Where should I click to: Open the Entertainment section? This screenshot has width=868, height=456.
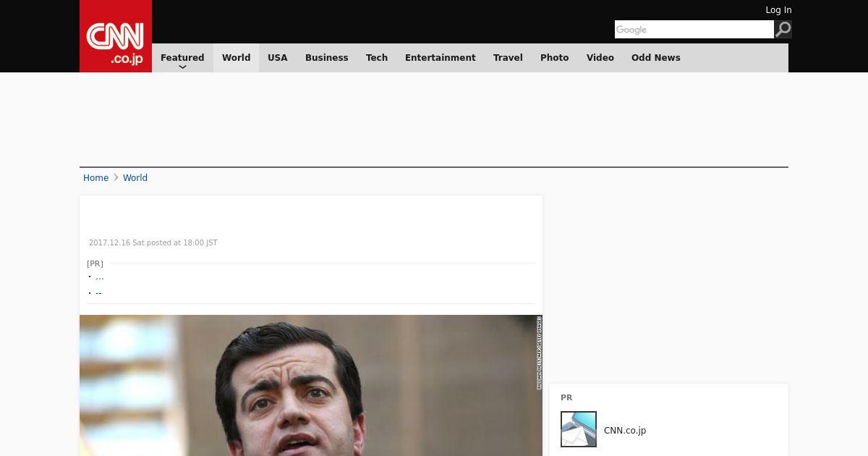point(441,58)
